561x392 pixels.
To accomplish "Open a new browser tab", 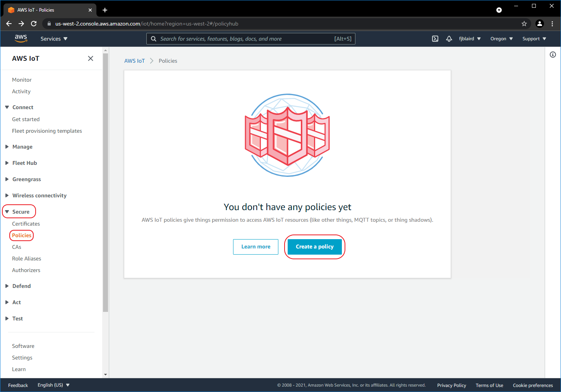I will 105,10.
